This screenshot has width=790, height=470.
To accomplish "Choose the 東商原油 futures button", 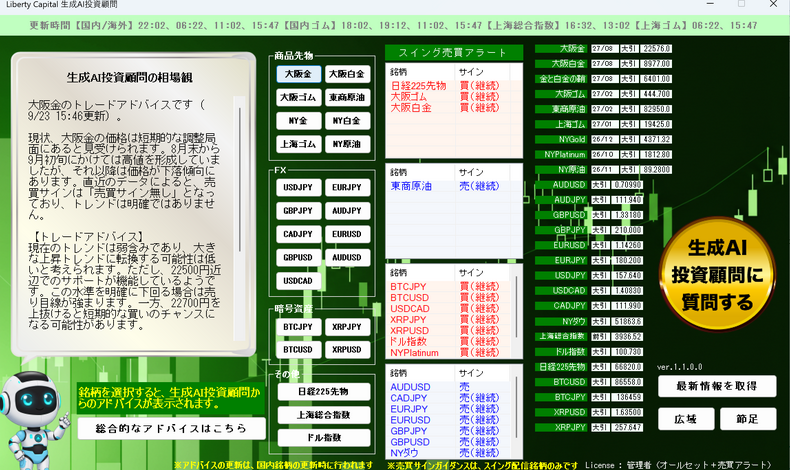I will [347, 97].
